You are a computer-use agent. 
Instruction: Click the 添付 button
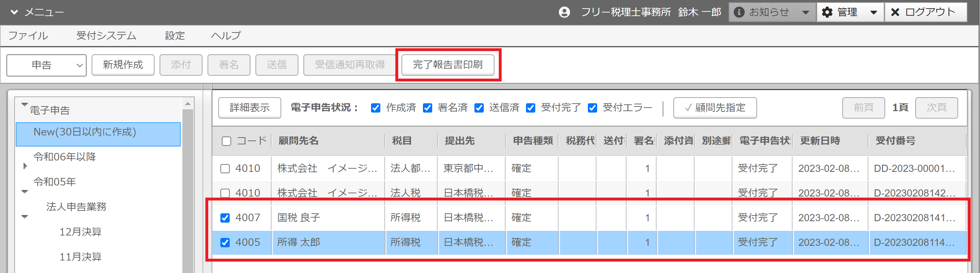pyautogui.click(x=181, y=65)
